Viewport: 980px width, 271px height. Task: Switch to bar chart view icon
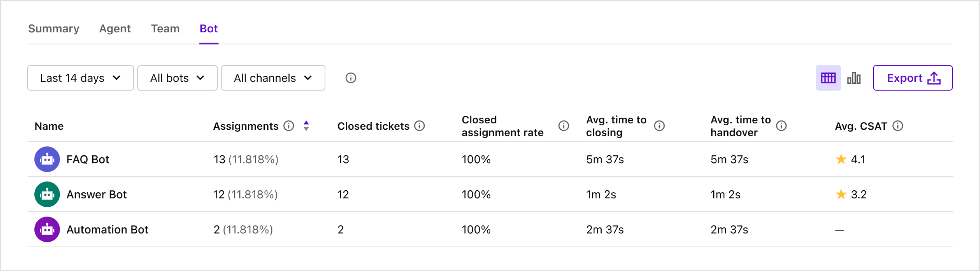pos(854,78)
